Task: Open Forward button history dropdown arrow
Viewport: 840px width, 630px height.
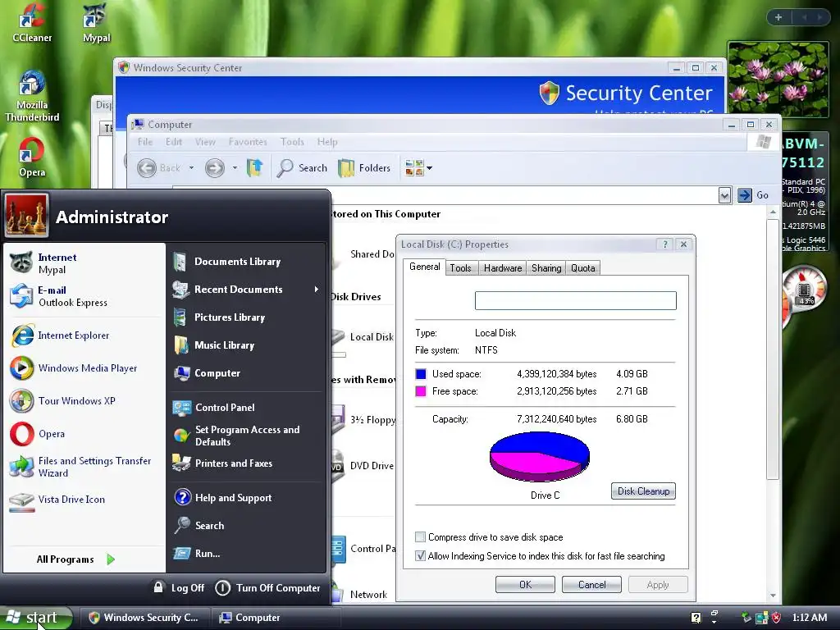Action: [x=235, y=167]
